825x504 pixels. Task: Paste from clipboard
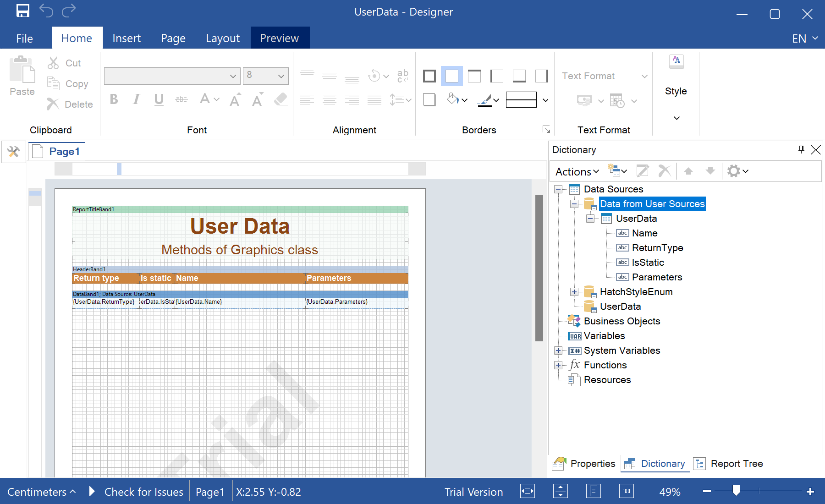22,76
